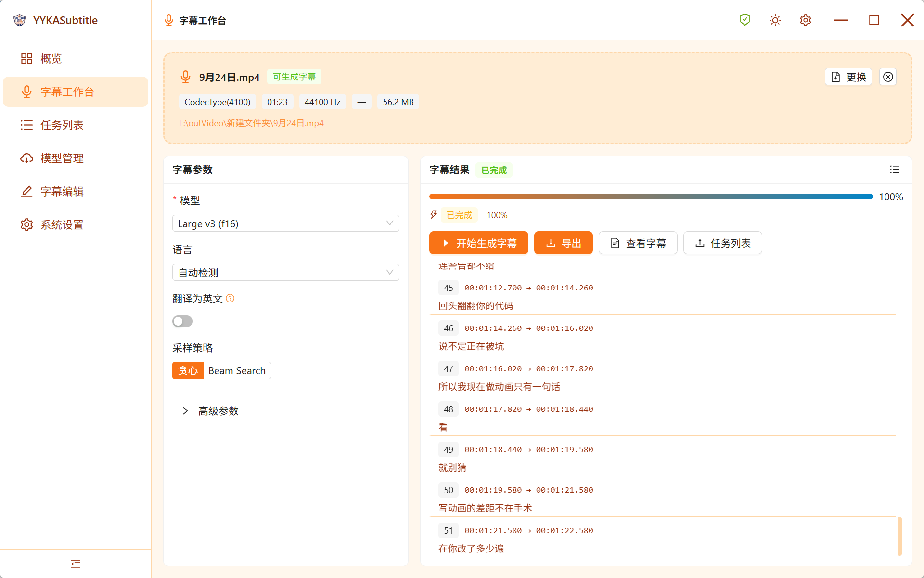
Task: Click the orange 导出 button
Action: pyautogui.click(x=564, y=243)
